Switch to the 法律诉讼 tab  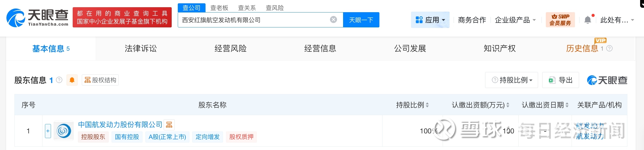tap(141, 48)
